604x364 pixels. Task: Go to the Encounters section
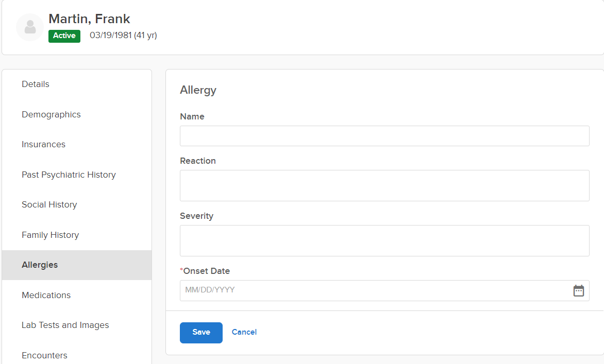tap(44, 355)
